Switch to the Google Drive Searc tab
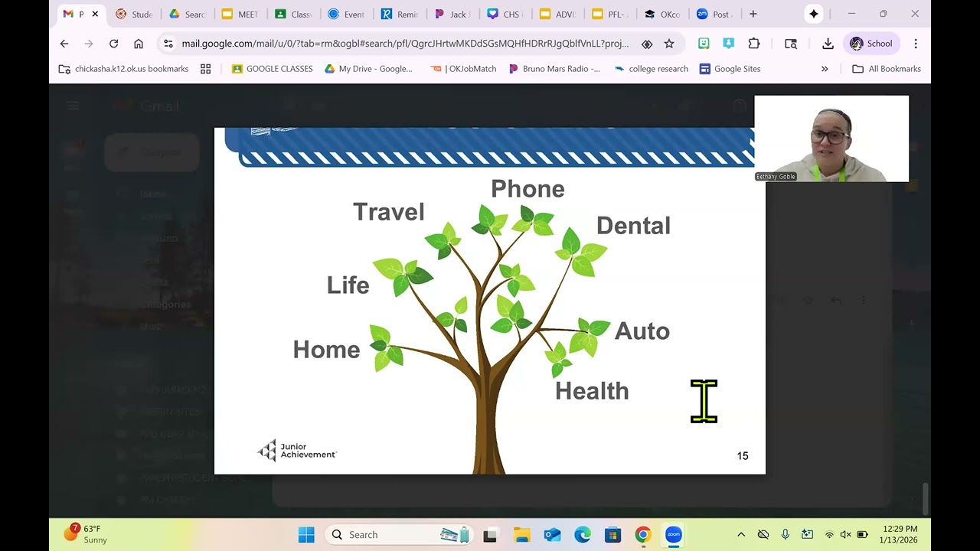 point(188,14)
